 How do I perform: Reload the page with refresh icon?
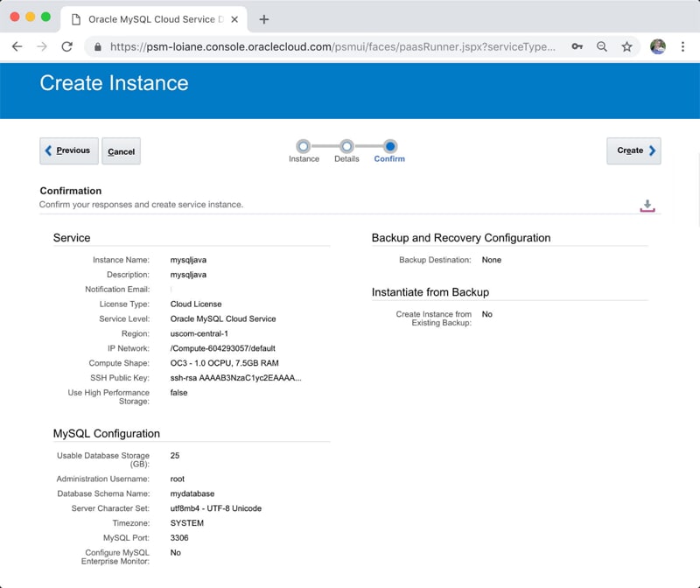66,46
